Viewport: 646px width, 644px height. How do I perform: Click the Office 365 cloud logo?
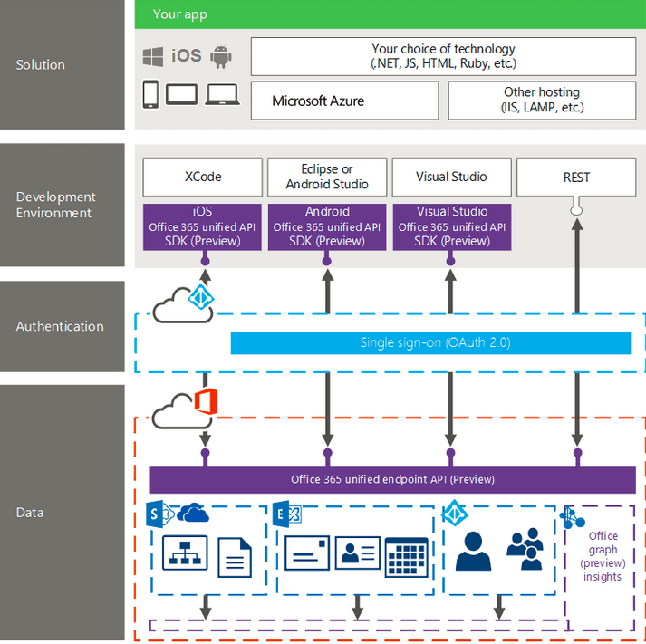185,409
